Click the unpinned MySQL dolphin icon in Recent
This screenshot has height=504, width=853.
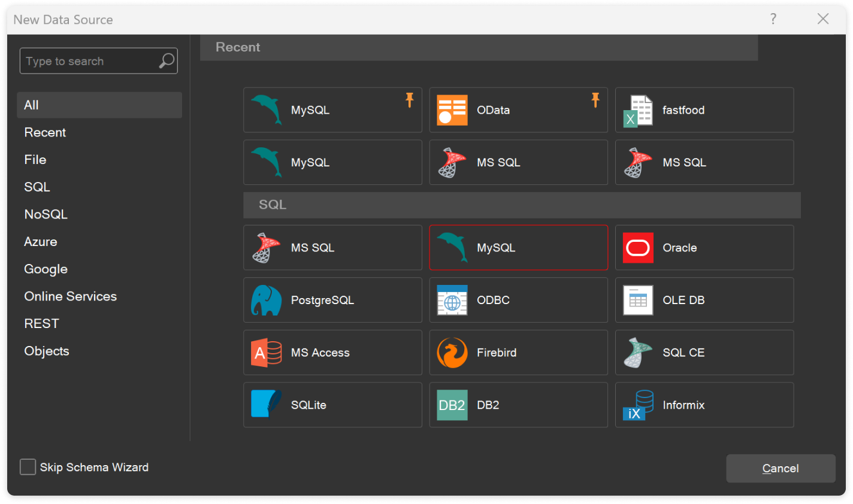point(267,162)
